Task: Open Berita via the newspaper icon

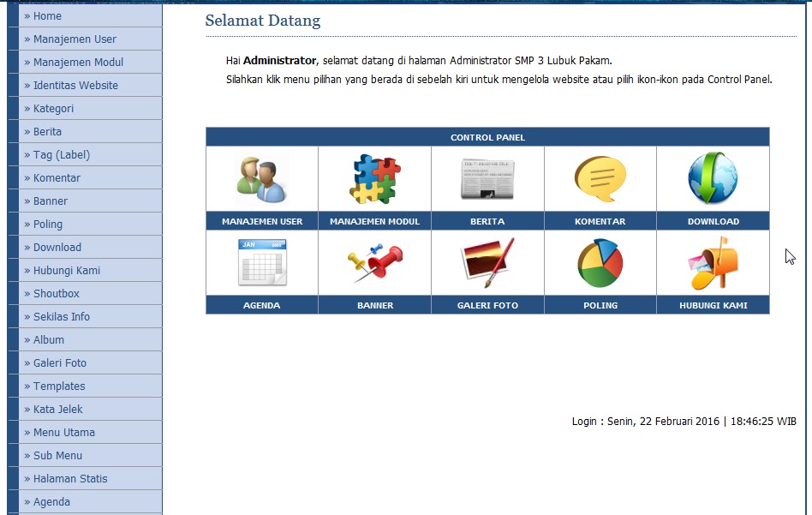Action: coord(487,178)
